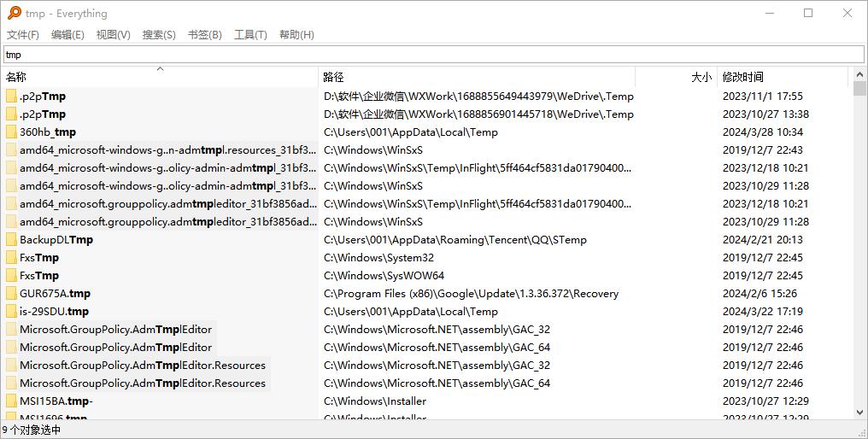Open the 视图(V) menu
The image size is (868, 439).
113,35
